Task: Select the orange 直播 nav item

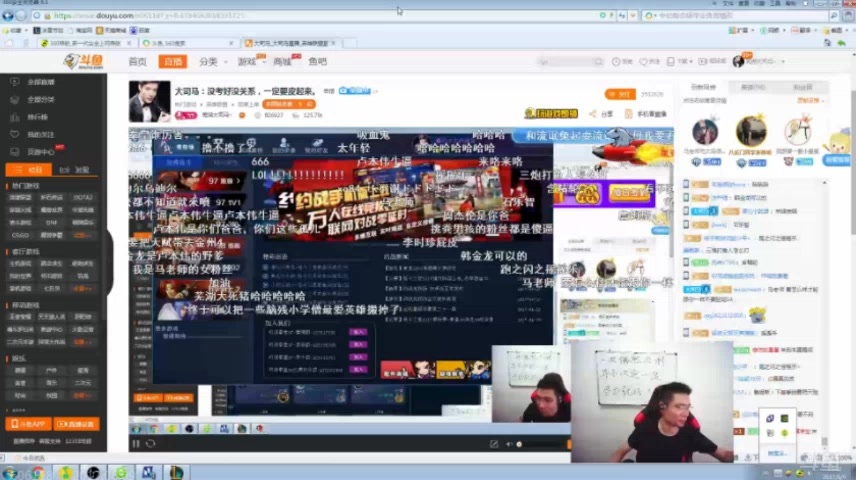Action: [x=173, y=62]
